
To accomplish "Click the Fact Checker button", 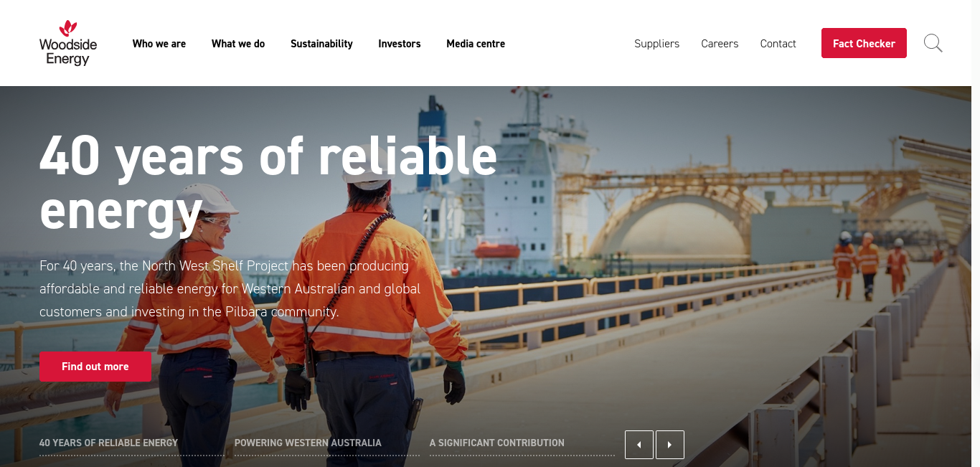I will [x=864, y=43].
